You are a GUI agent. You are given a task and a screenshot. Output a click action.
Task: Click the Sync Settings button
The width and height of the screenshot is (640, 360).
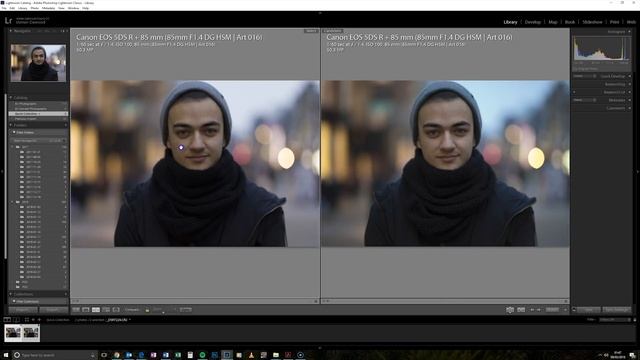click(617, 310)
